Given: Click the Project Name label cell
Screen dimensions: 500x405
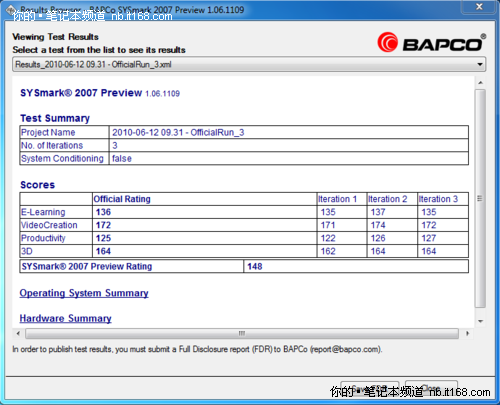Looking at the screenshot, I should coord(64,132).
